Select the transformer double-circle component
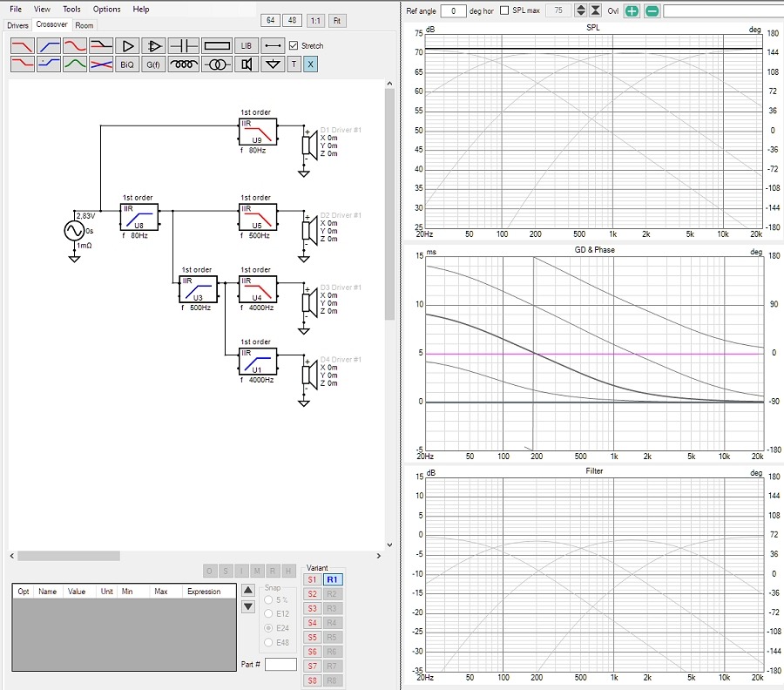The height and width of the screenshot is (690, 784). 217,64
